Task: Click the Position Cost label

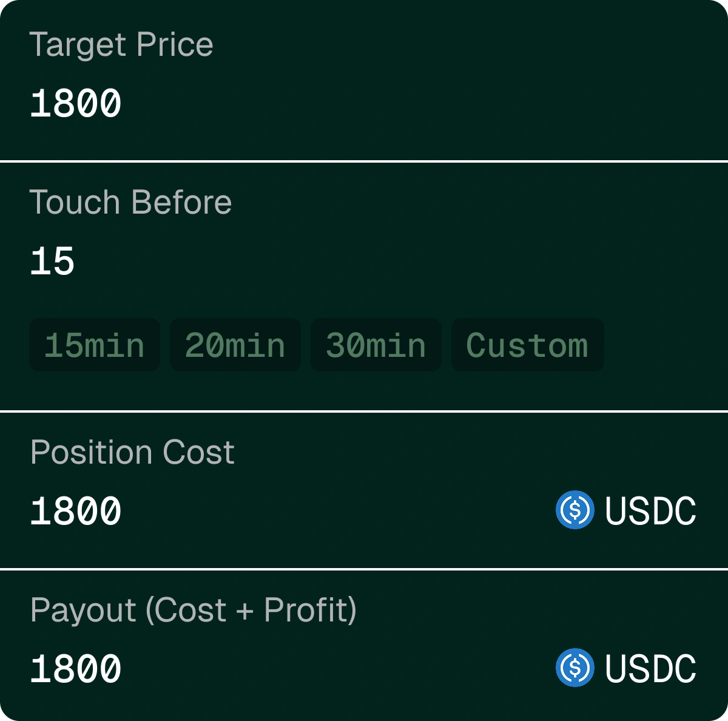Action: [x=132, y=452]
